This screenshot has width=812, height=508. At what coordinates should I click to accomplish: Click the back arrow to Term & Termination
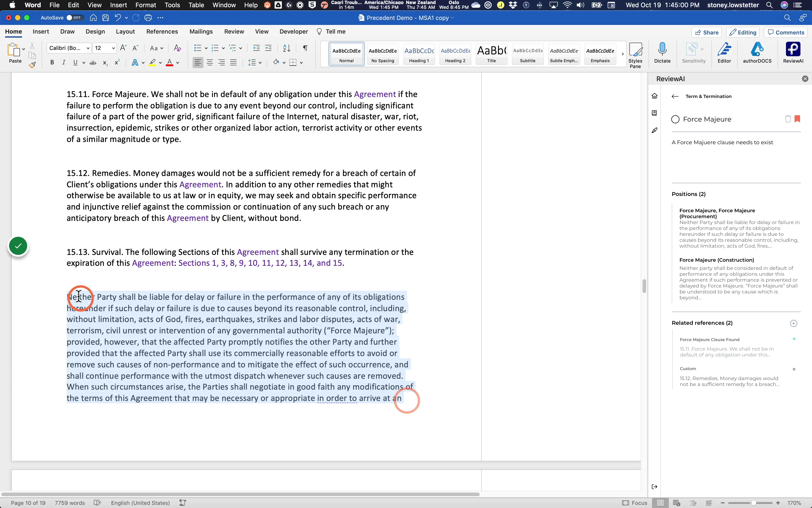(x=675, y=96)
